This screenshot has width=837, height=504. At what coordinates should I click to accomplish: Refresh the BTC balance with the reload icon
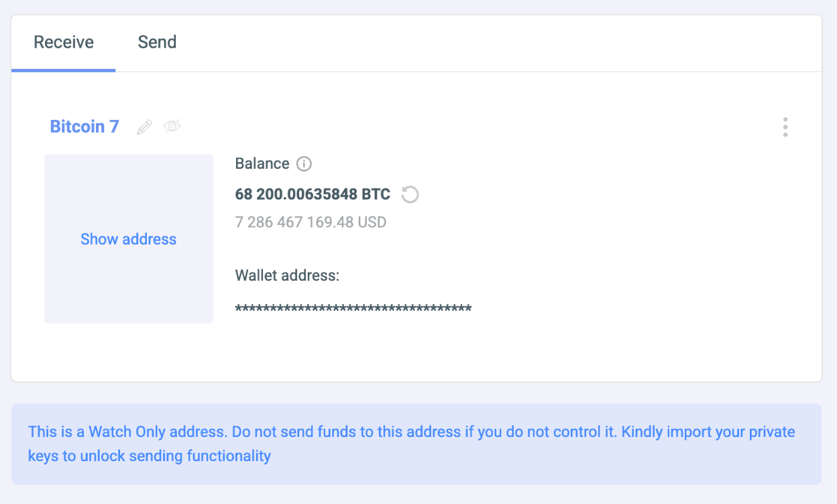pyautogui.click(x=410, y=195)
